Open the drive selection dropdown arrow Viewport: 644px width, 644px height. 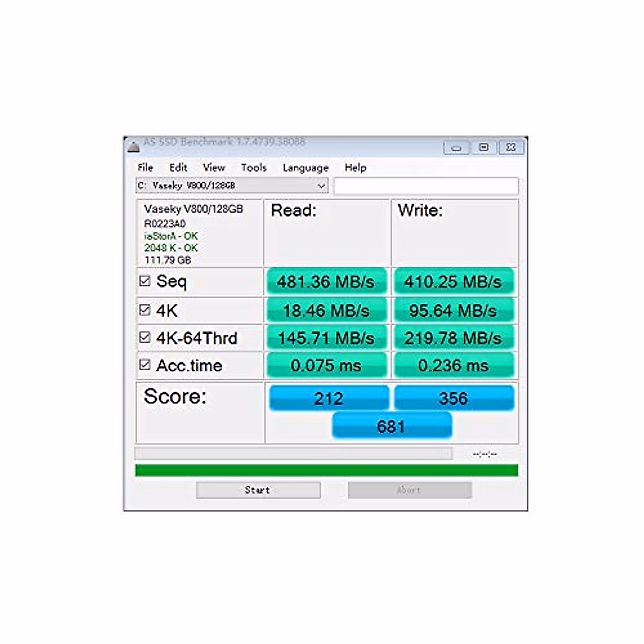point(321,186)
